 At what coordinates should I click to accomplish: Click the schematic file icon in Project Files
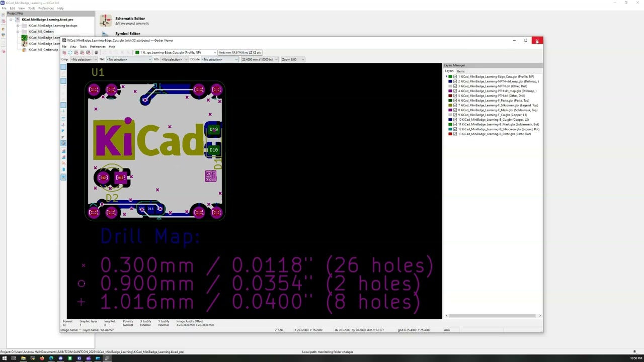tap(24, 44)
